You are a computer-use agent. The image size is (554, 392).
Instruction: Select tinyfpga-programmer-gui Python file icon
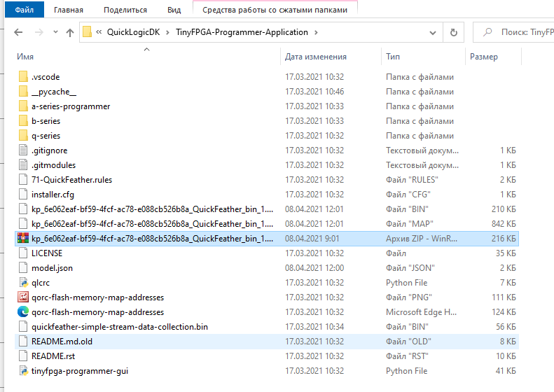[x=23, y=371]
